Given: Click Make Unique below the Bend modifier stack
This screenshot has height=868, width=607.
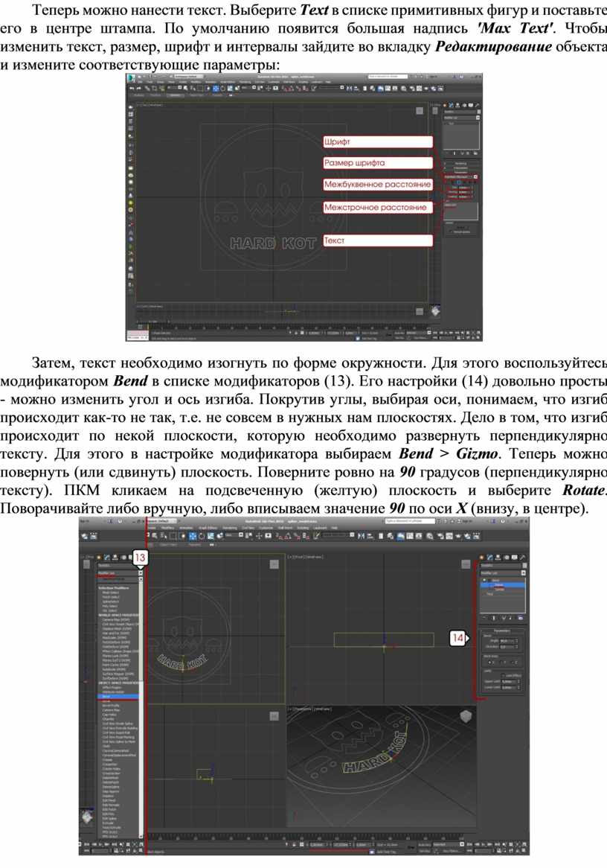Looking at the screenshot, I should (504, 618).
